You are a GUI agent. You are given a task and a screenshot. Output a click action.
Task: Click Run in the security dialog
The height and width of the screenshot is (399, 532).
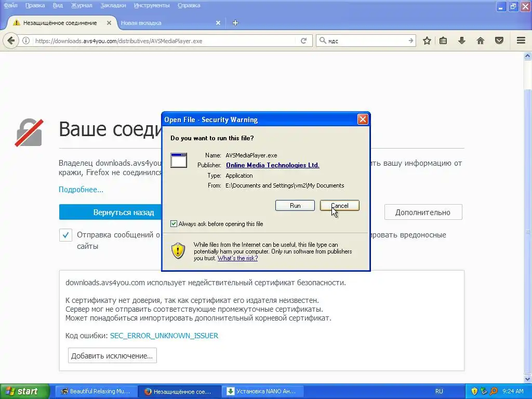tap(295, 206)
